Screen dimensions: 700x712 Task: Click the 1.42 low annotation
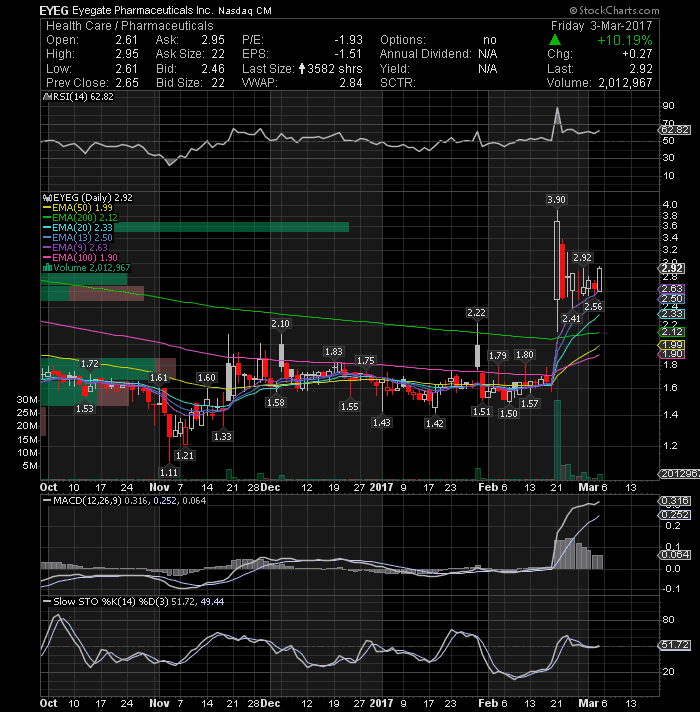tap(435, 423)
